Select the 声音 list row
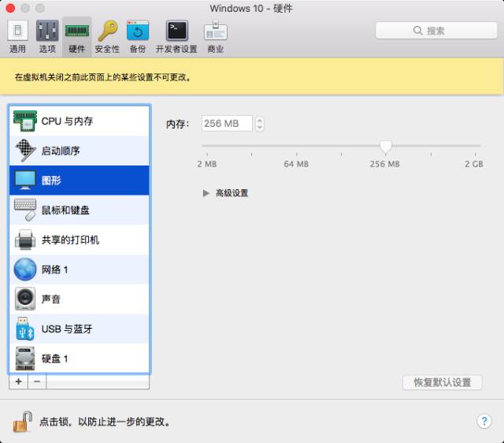The image size is (504, 443). [79, 299]
